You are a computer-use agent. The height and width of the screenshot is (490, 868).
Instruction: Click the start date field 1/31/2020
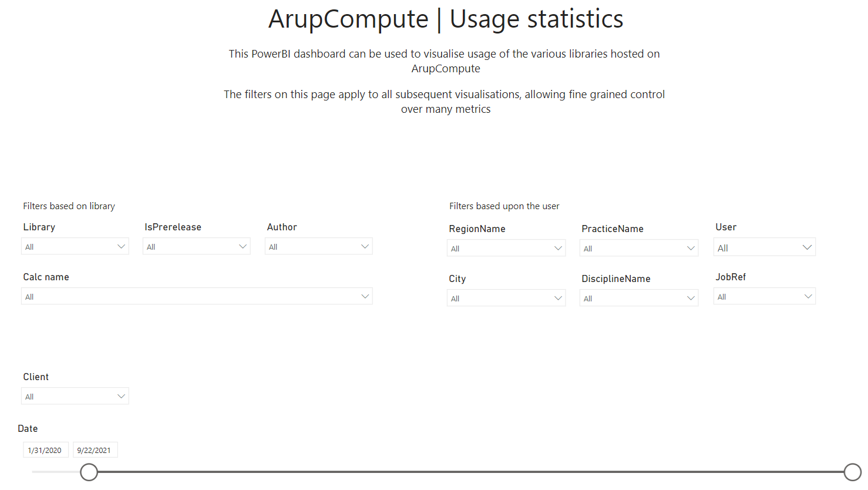click(46, 450)
